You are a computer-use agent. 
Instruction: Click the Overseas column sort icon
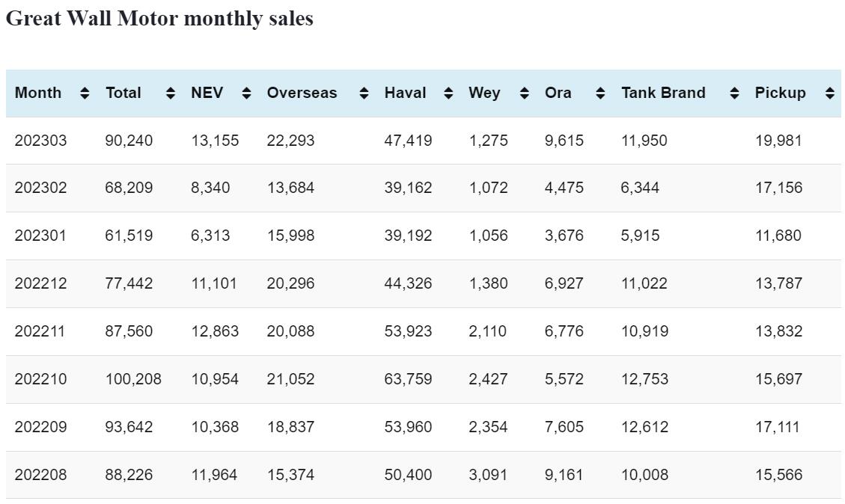click(364, 93)
